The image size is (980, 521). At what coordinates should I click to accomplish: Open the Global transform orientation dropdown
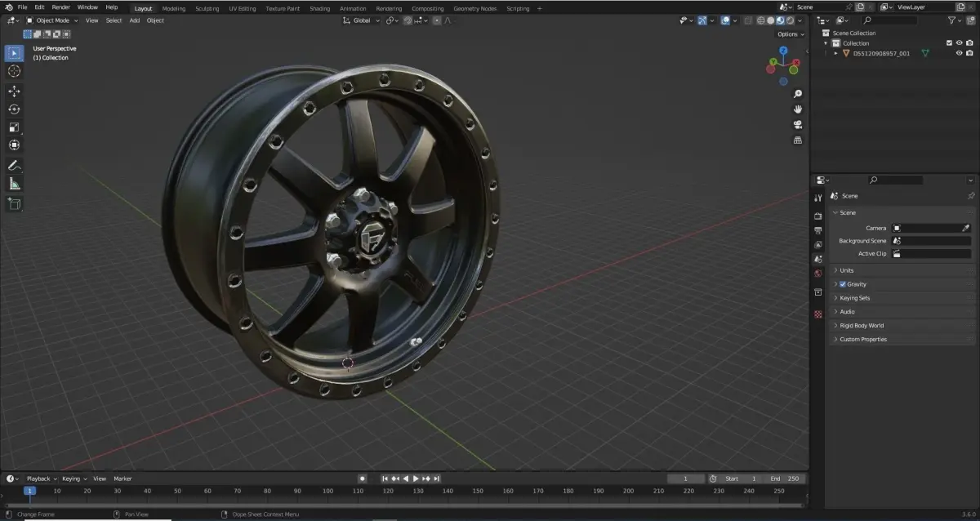(x=362, y=20)
